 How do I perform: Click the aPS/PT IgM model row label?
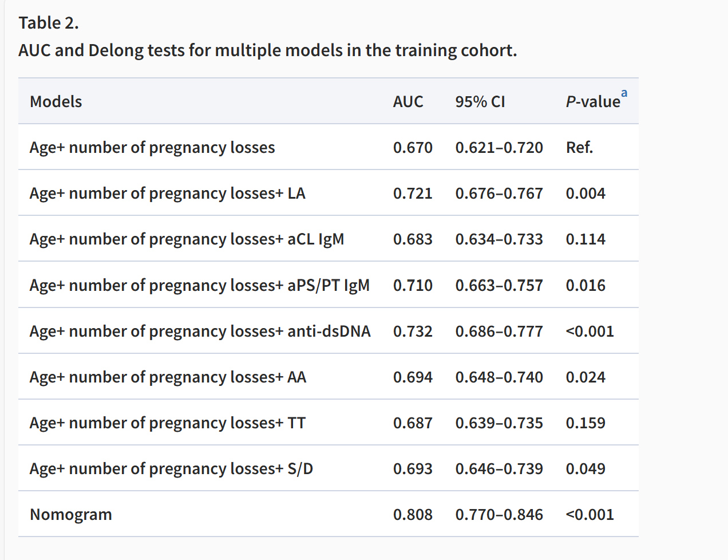coord(199,285)
